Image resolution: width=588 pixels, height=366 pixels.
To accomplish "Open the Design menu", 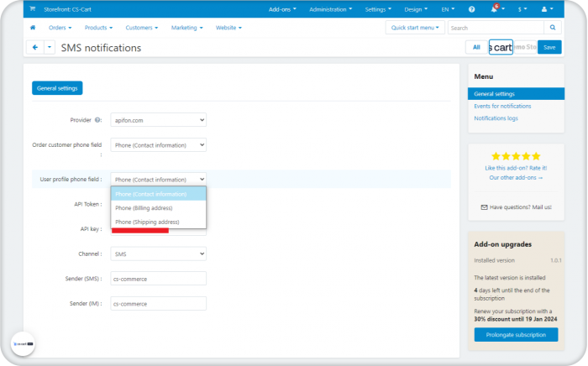I will tap(416, 9).
